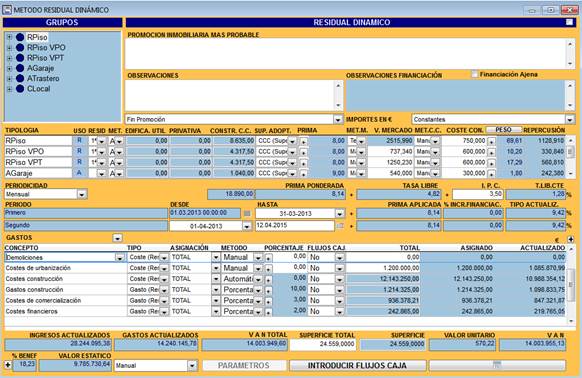Click the plus icon left of % BENEF value

[8, 365]
